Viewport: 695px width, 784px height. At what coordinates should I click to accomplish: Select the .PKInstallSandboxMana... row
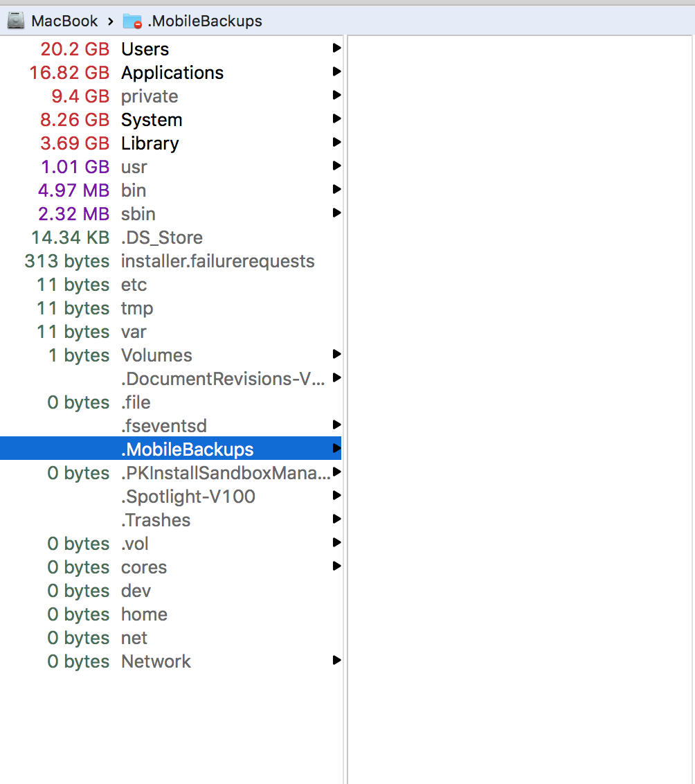click(171, 472)
